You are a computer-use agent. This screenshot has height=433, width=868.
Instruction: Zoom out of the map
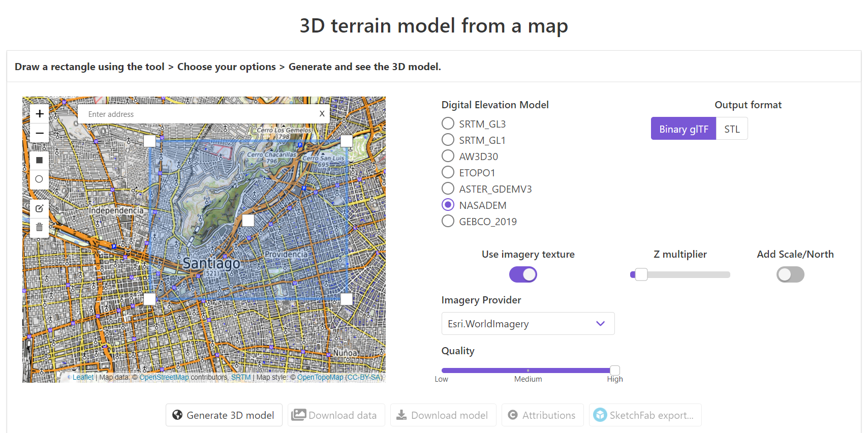pyautogui.click(x=39, y=133)
